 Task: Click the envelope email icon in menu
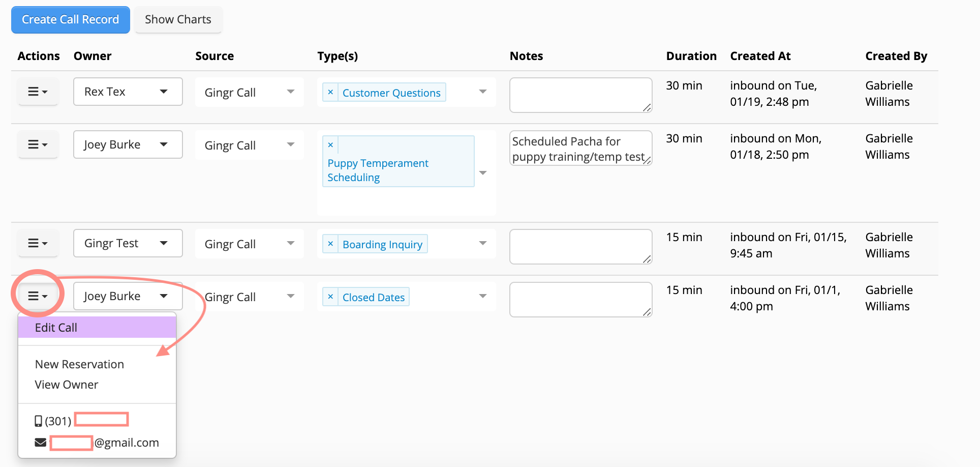coord(41,443)
